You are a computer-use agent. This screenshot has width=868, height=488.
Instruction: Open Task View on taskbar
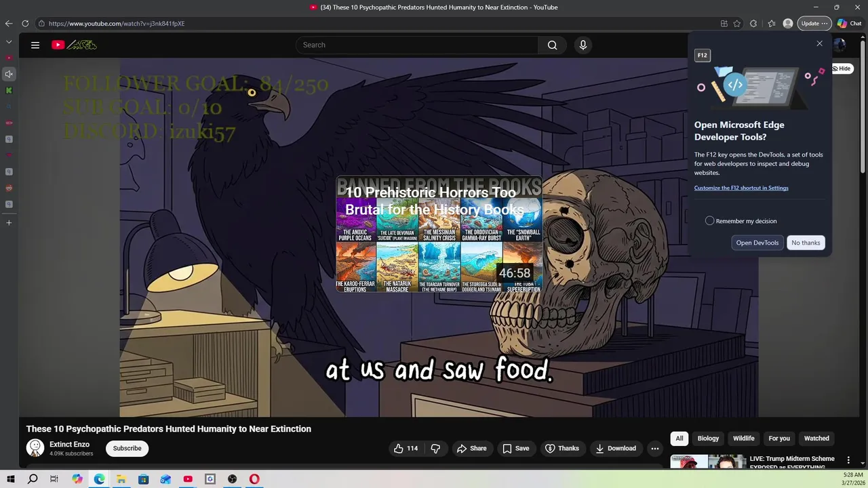(54, 479)
